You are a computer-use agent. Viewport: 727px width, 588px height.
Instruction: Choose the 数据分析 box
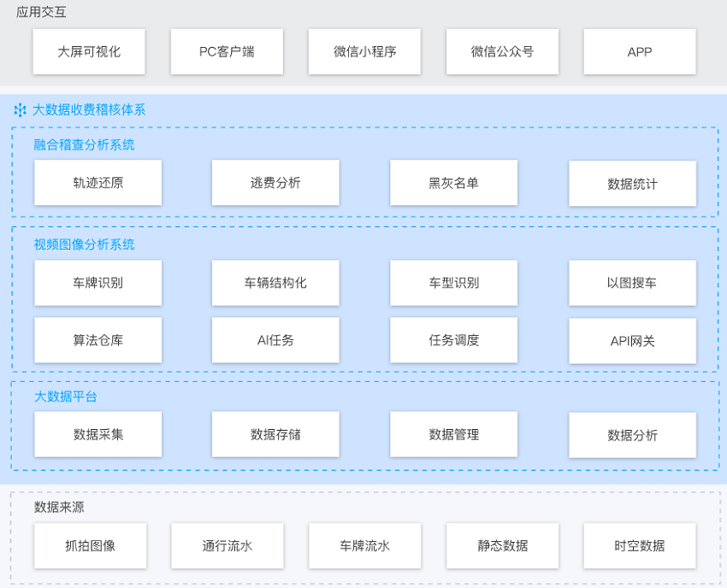(632, 435)
